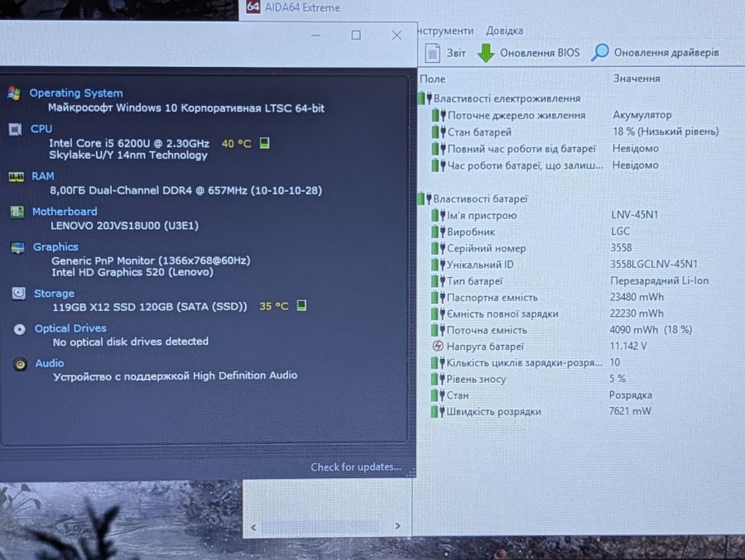
Task: Open the RAM section link
Action: (43, 176)
